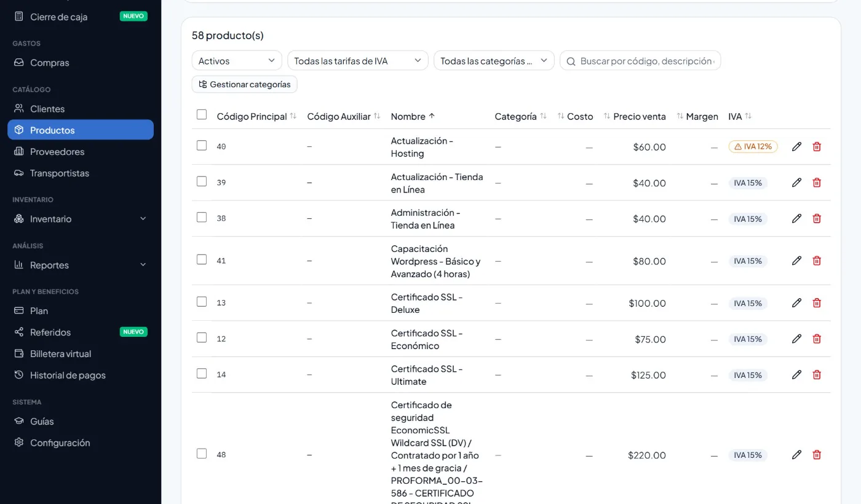Open Cierre de caja in the sidebar
This screenshot has width=861, height=504.
point(81,17)
